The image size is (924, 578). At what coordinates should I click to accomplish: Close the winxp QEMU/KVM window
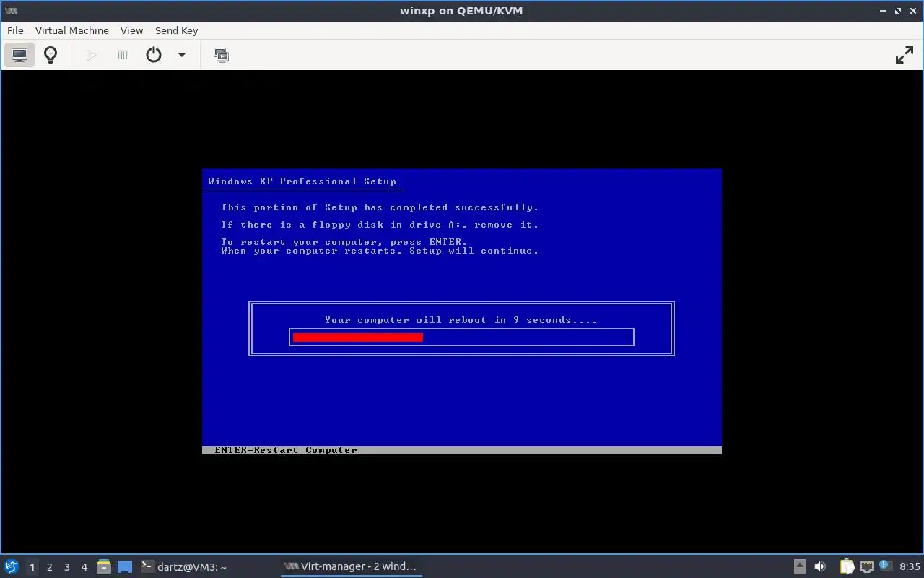913,11
